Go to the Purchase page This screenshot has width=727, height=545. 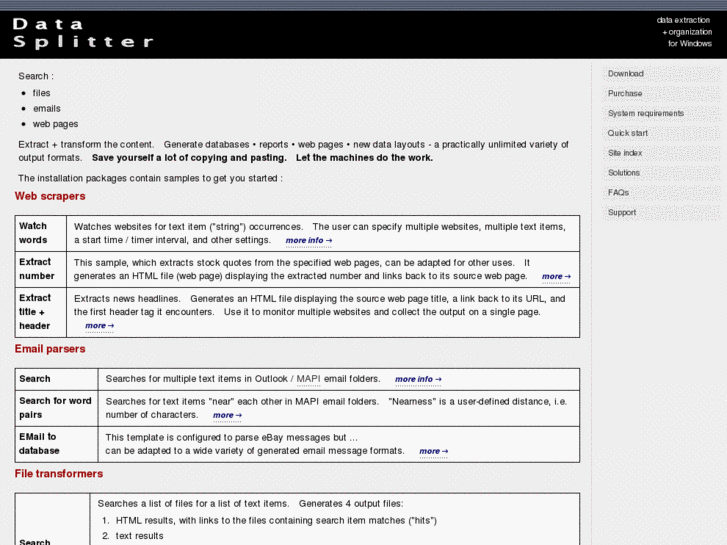click(x=625, y=94)
